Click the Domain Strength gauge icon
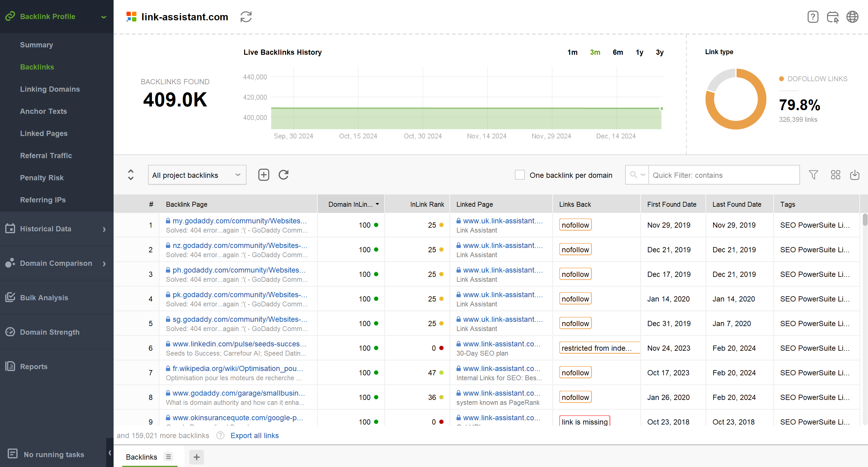 [10, 332]
